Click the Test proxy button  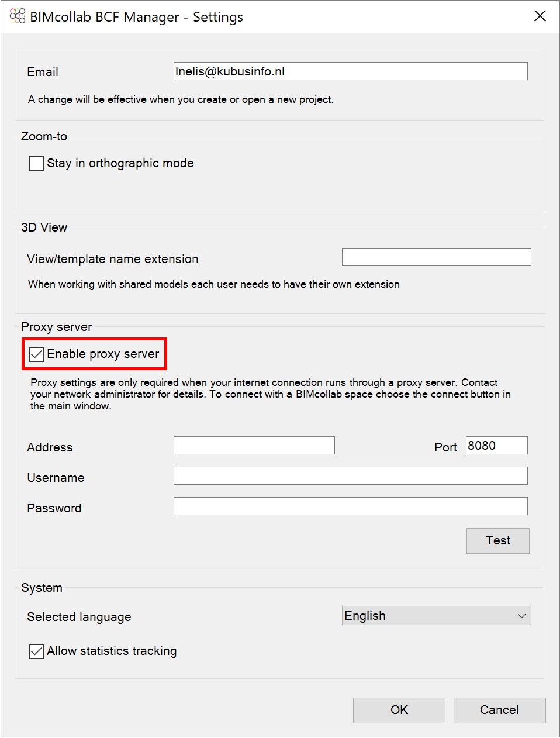pyautogui.click(x=498, y=540)
